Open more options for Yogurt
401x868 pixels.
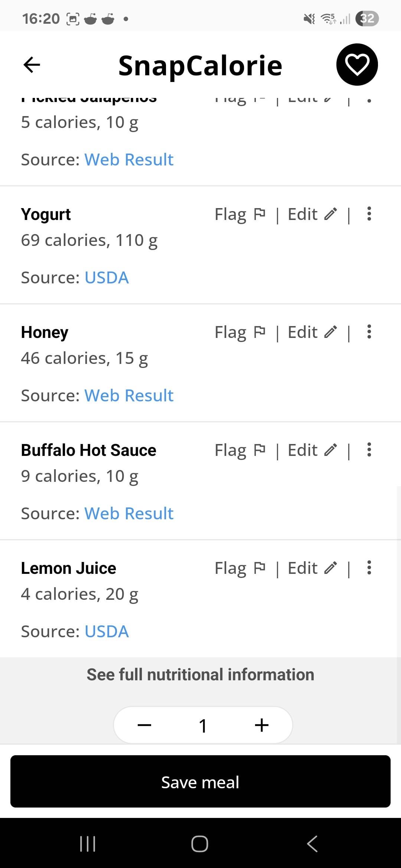click(369, 214)
